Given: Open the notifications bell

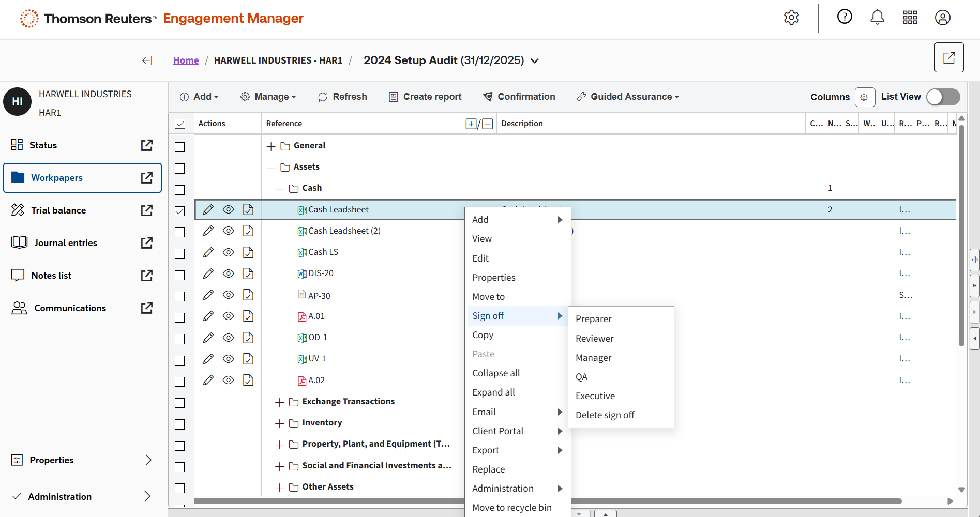Looking at the screenshot, I should [877, 18].
